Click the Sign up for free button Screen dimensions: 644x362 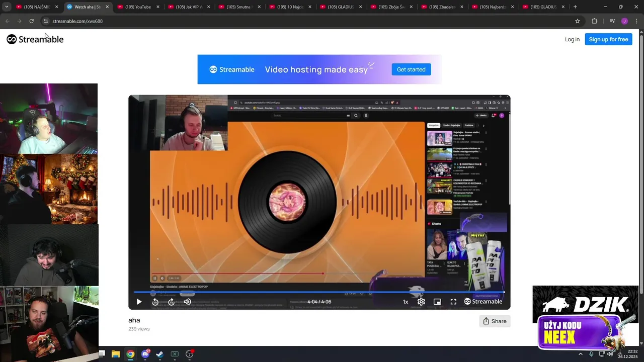(608, 39)
